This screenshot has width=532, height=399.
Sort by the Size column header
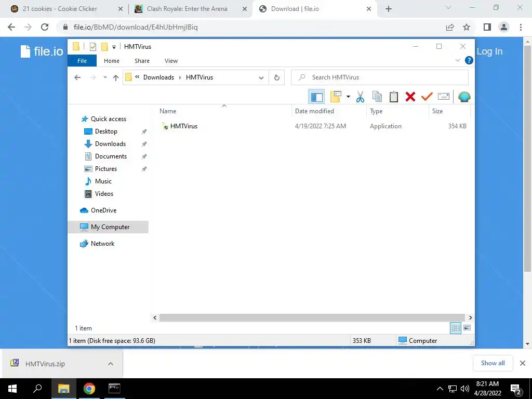449,111
